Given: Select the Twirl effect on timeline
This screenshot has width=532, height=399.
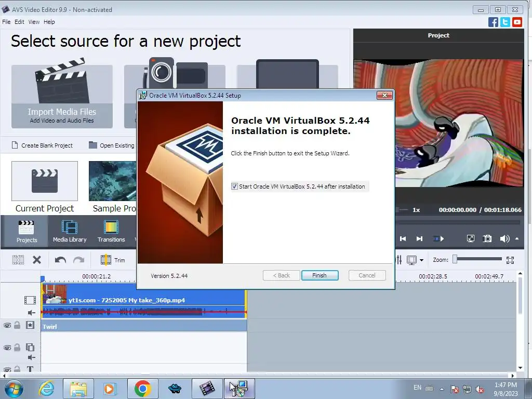Looking at the screenshot, I should click(x=144, y=326).
